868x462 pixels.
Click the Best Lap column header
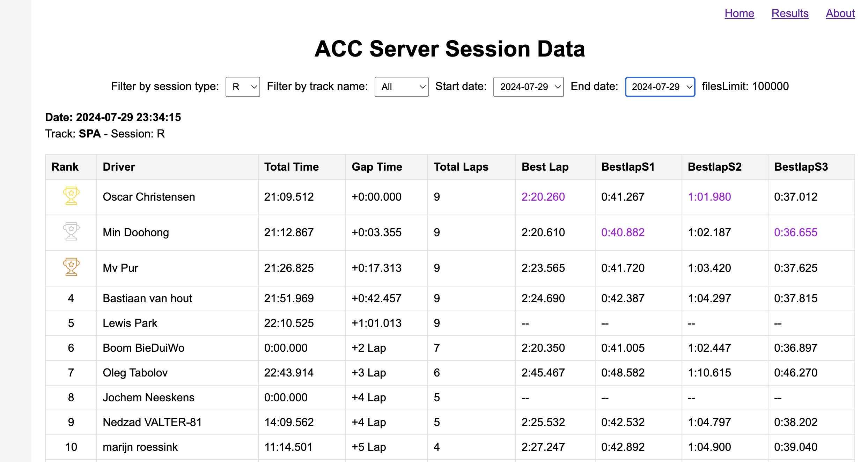click(x=545, y=167)
